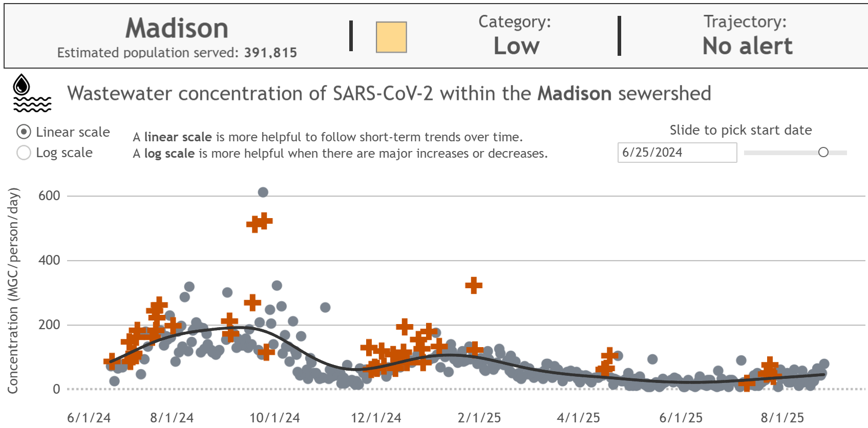Click the yellow category color swatch

pyautogui.click(x=391, y=36)
